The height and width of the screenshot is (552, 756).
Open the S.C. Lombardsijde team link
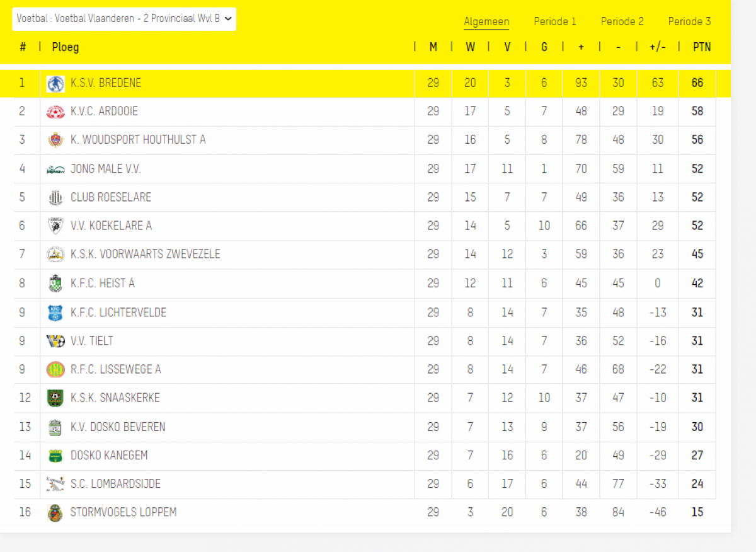tap(116, 484)
